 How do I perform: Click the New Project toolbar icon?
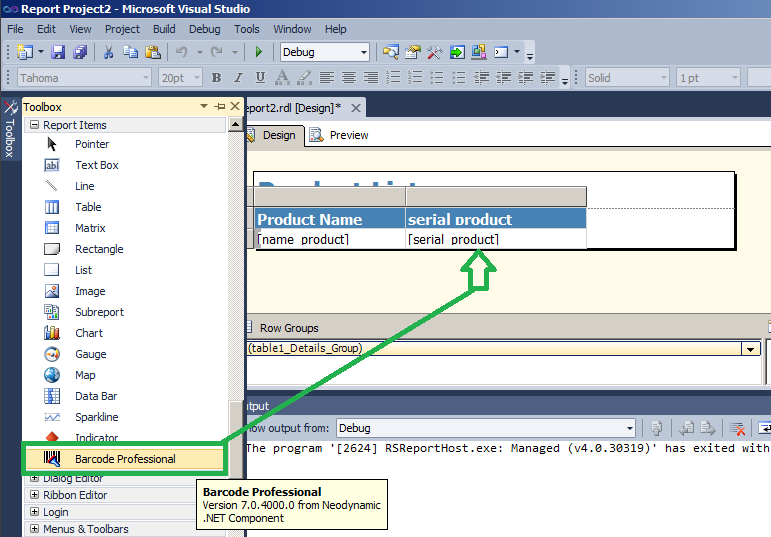tap(24, 52)
